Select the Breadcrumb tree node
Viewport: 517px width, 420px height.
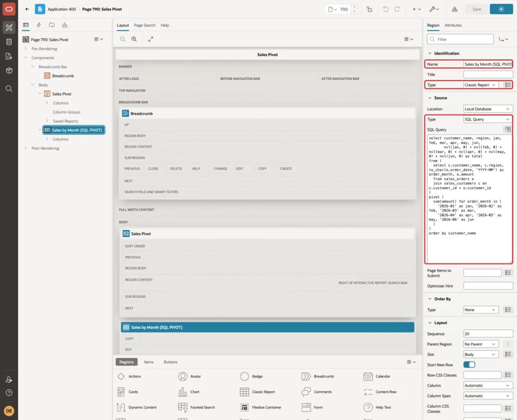tap(59, 76)
